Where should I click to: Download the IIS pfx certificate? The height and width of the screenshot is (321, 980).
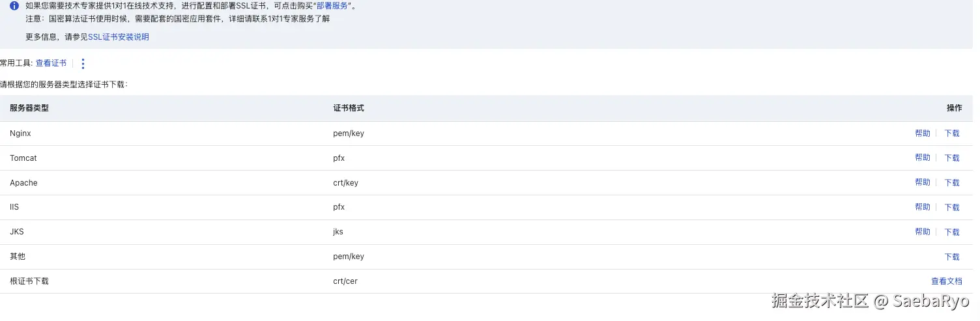point(952,208)
